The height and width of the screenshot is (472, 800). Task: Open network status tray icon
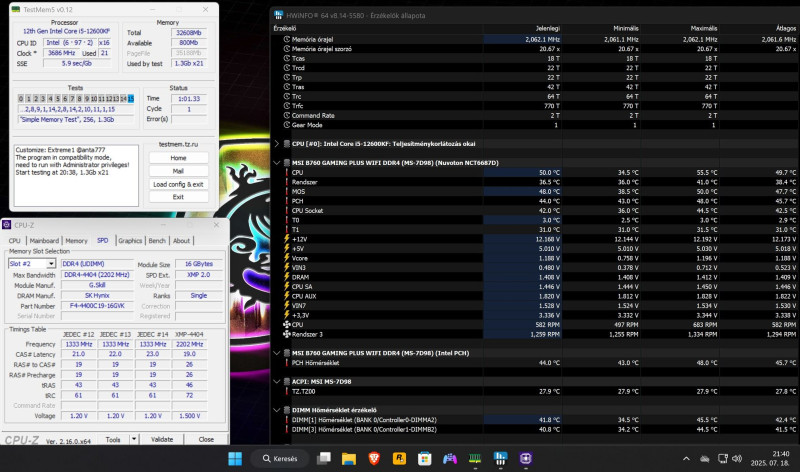[722, 459]
